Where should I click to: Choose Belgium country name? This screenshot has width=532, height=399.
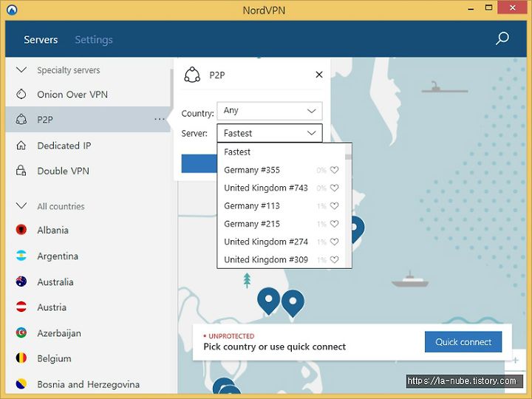[54, 358]
